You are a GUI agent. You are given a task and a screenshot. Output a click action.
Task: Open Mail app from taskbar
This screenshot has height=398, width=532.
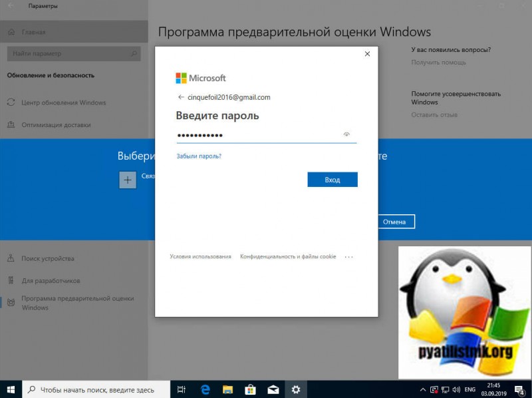[273, 389]
